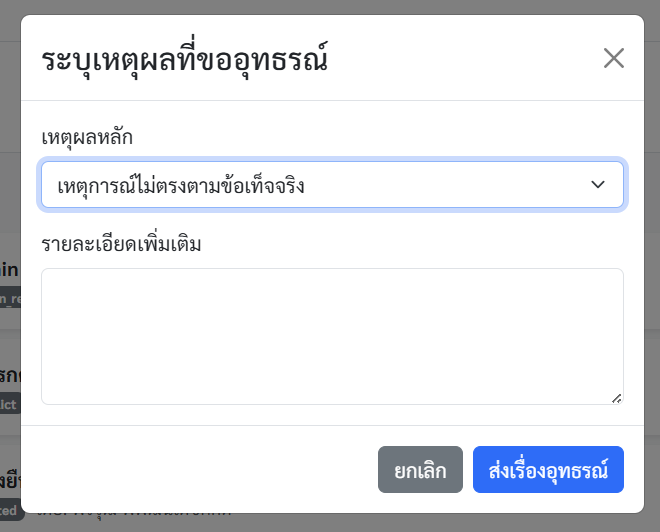This screenshot has height=532, width=660.
Task: Open the เหตุผลหลัก dropdown
Action: (x=332, y=185)
